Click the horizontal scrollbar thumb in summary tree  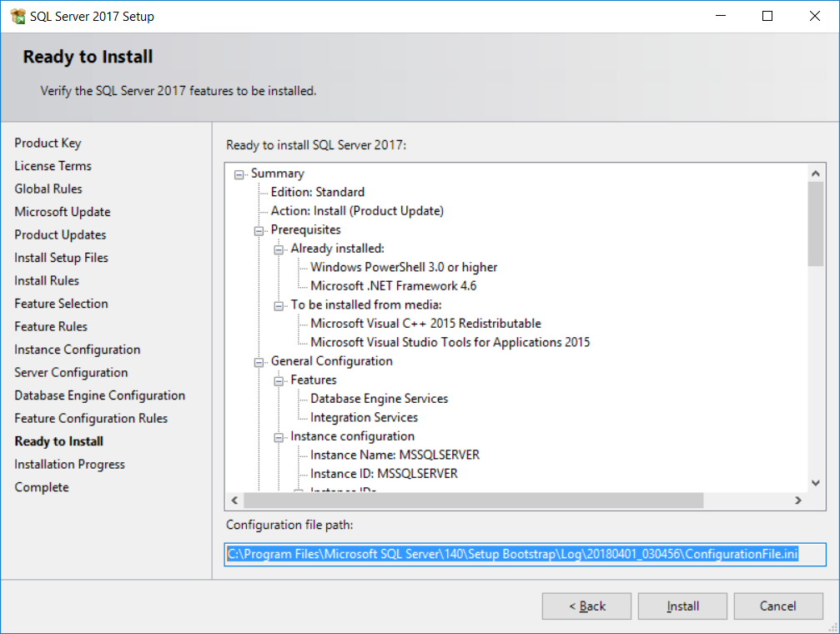[474, 501]
